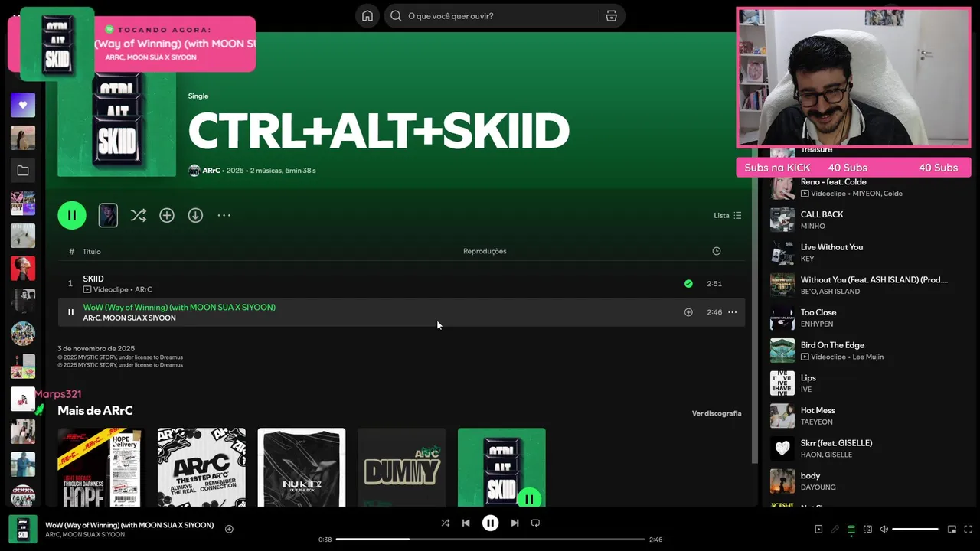This screenshot has height=551, width=980.
Task: Click the Título column header
Action: pos(92,251)
